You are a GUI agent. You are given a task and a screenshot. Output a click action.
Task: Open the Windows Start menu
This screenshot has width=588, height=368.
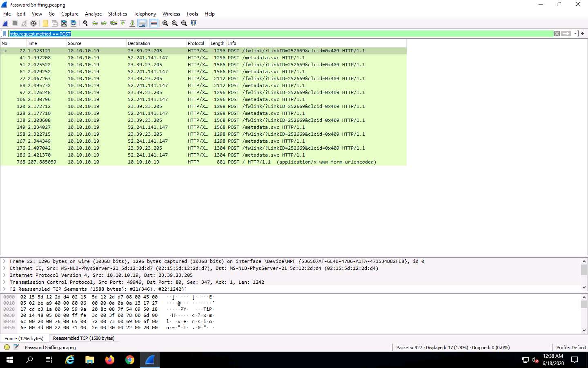tap(10, 360)
